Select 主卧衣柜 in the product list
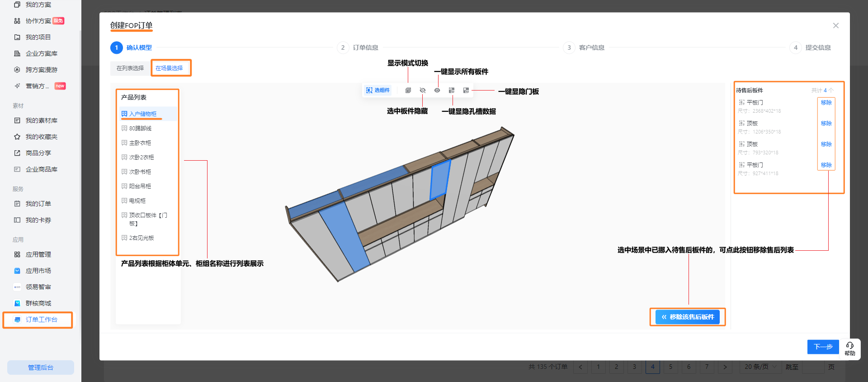The height and width of the screenshot is (382, 868). coord(140,143)
